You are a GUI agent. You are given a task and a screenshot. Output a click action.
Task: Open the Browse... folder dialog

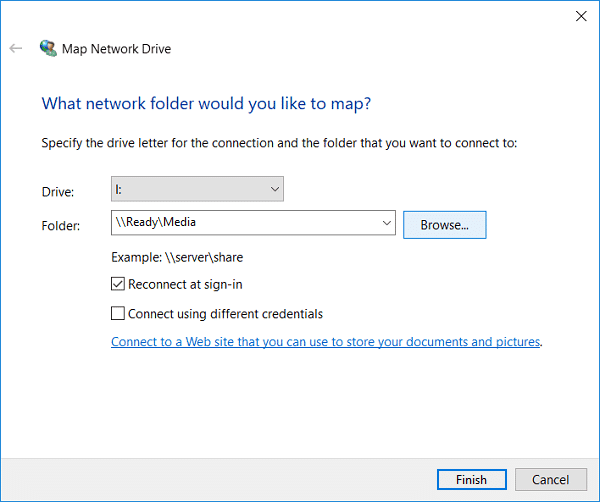pyautogui.click(x=445, y=225)
